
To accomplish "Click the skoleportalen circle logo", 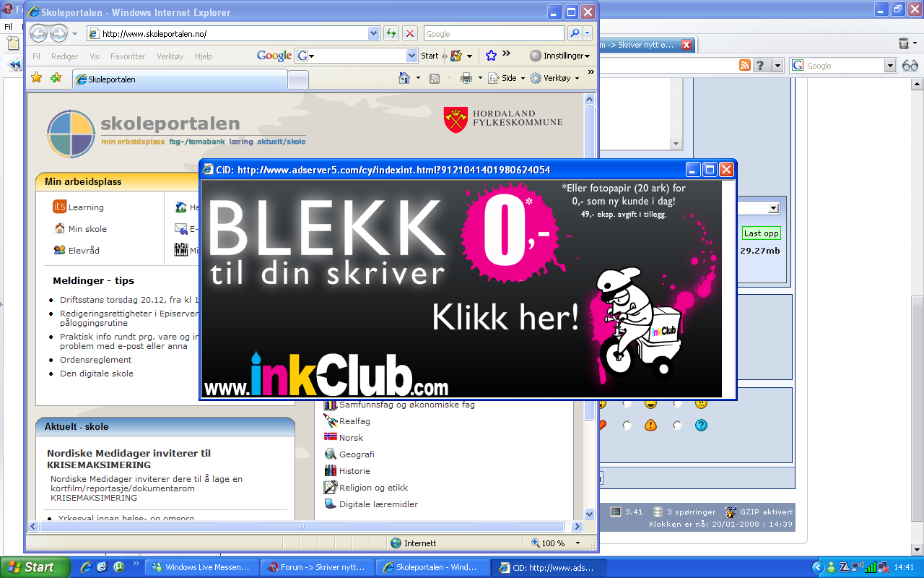I will pyautogui.click(x=71, y=134).
